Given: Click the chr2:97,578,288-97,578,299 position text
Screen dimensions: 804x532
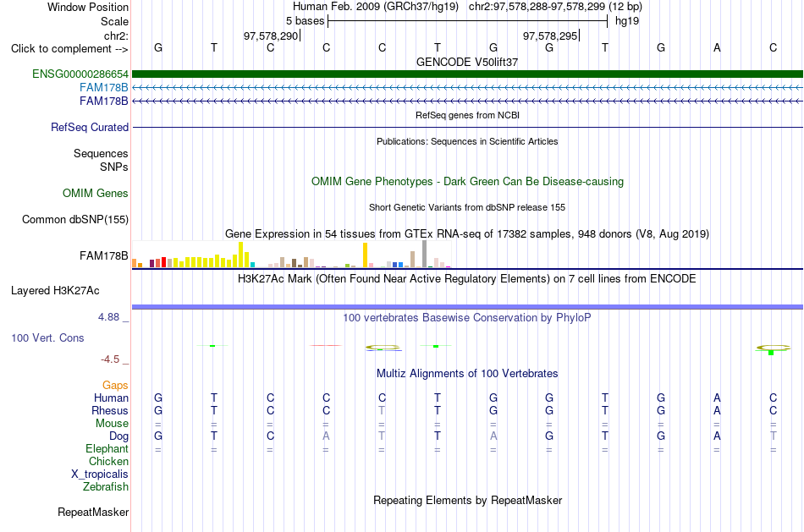Looking at the screenshot, I should pos(555,7).
